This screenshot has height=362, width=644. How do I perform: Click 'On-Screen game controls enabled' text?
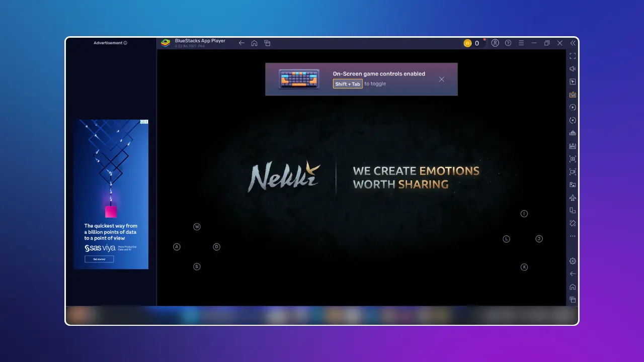coord(379,74)
